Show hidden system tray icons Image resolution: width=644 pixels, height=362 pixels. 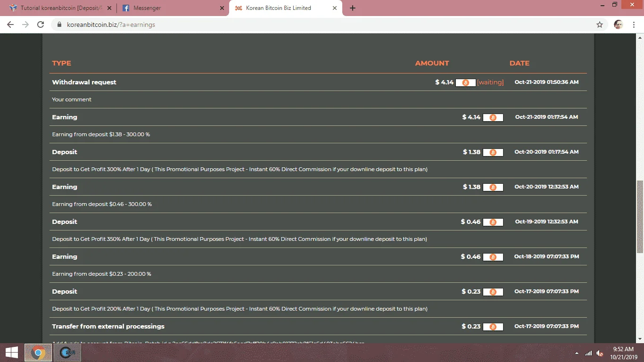pyautogui.click(x=577, y=353)
